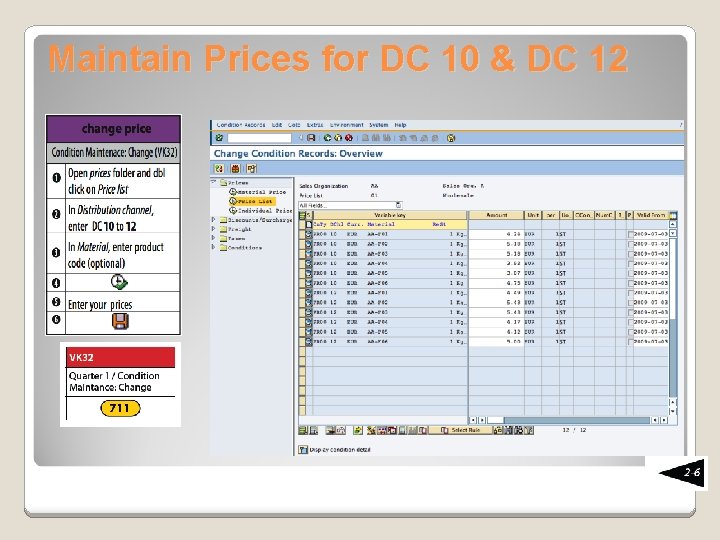Click the Save diskette toolbar icon
The height and width of the screenshot is (540, 720).
[x=311, y=138]
